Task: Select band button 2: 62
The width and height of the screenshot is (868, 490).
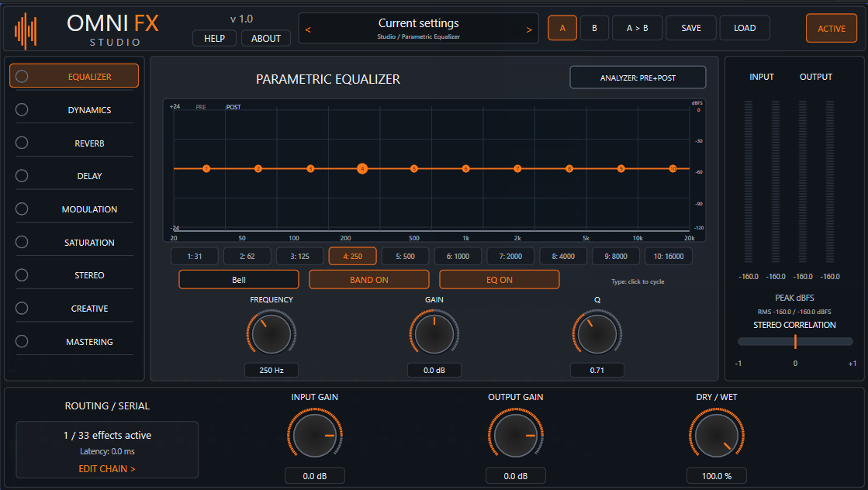Action: point(247,256)
